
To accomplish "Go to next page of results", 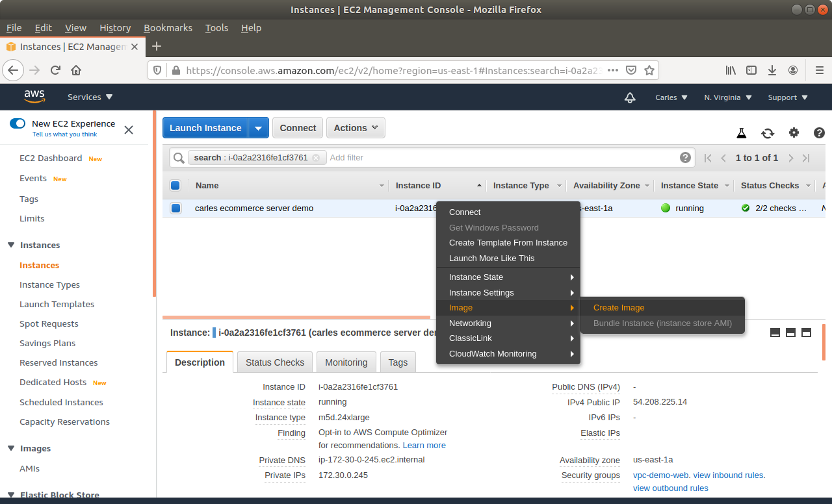I will click(x=791, y=158).
